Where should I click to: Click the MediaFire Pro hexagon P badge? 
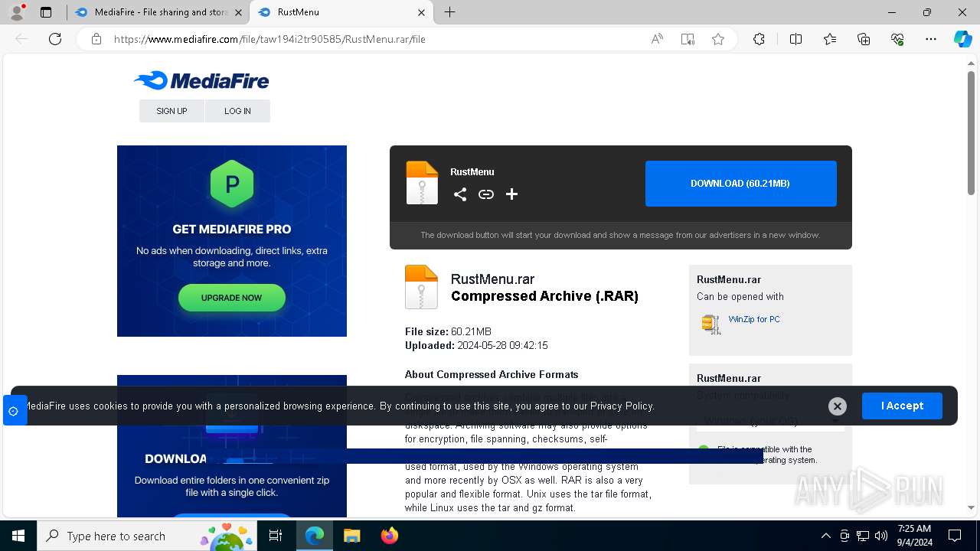232,184
